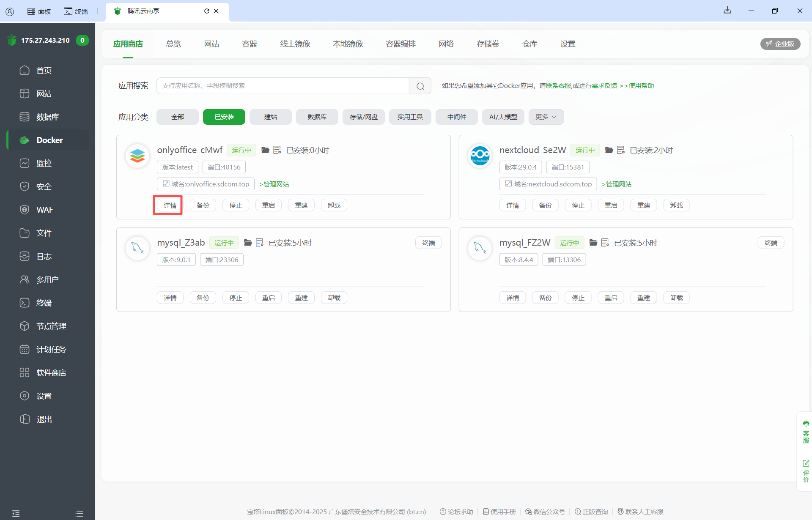812x520 pixels.
Task: Open the mysql_Z3ab folder icon
Action: 248,243
